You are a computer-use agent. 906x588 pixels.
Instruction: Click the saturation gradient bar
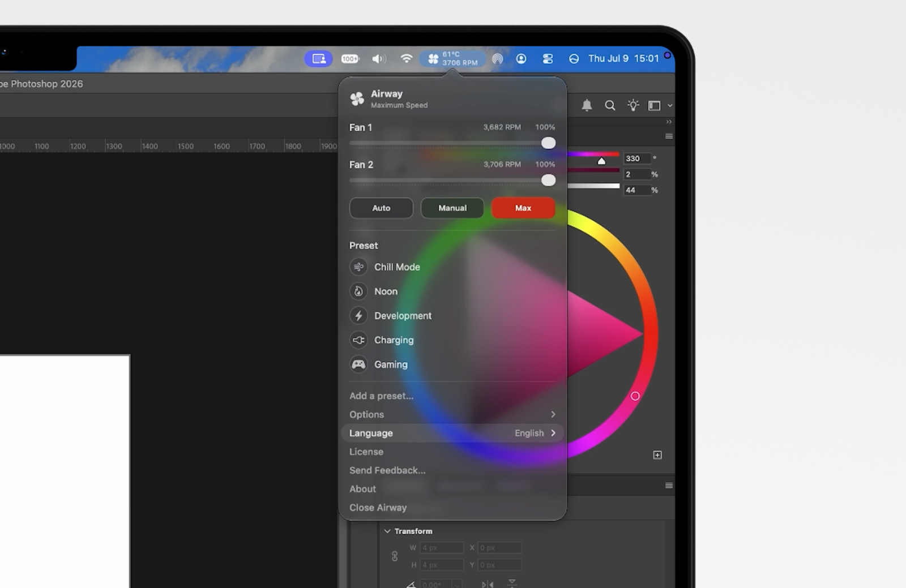(593, 170)
